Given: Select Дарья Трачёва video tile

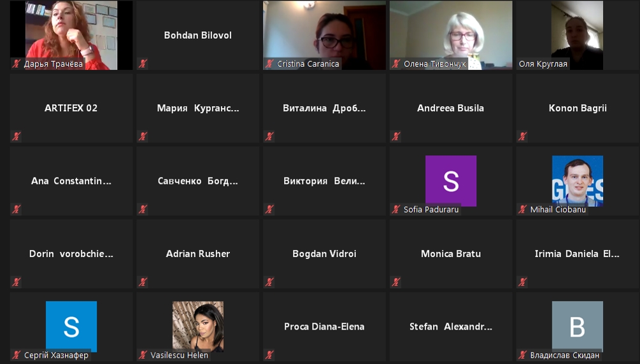Looking at the screenshot, I should [x=71, y=35].
